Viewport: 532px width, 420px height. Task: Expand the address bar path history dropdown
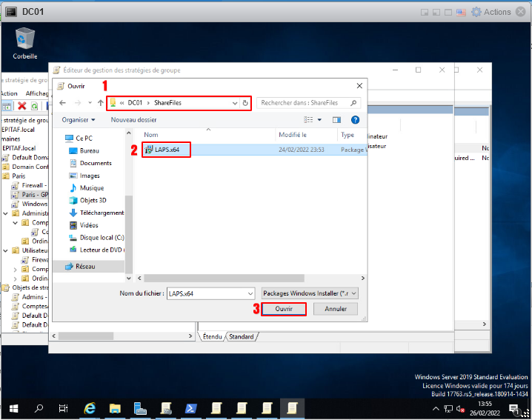point(236,103)
